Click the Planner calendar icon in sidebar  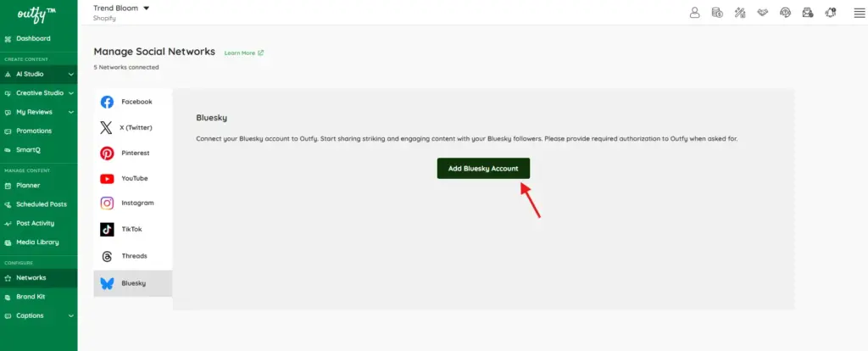coord(8,186)
